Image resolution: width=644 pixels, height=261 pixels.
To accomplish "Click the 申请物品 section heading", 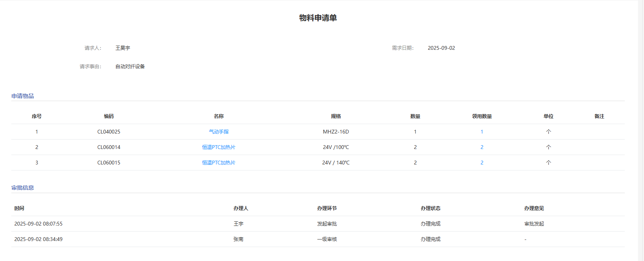I will 23,96.
